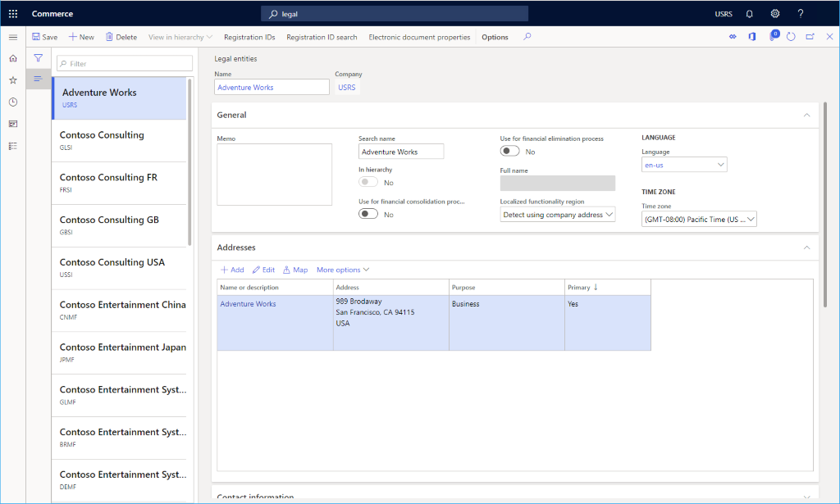Select Adventure Works USRS list entry
The height and width of the screenshot is (504, 840).
point(119,98)
